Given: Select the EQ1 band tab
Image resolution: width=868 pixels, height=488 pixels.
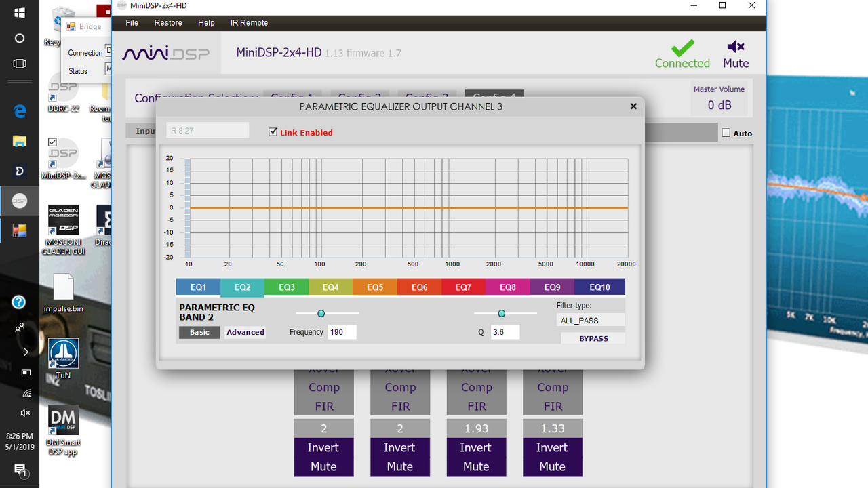Looking at the screenshot, I should coord(198,287).
